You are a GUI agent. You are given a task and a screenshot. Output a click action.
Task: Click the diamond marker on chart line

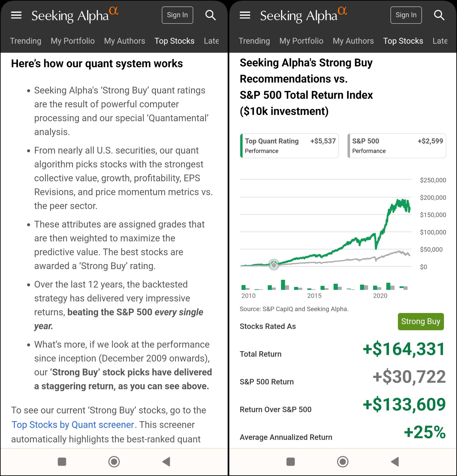[274, 265]
